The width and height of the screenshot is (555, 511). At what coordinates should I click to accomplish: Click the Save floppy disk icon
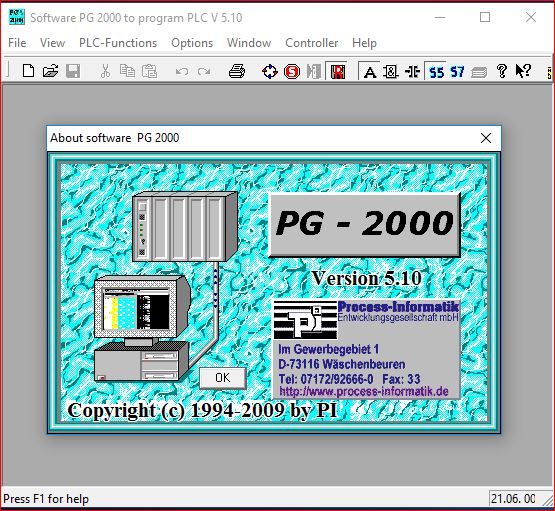[x=73, y=71]
